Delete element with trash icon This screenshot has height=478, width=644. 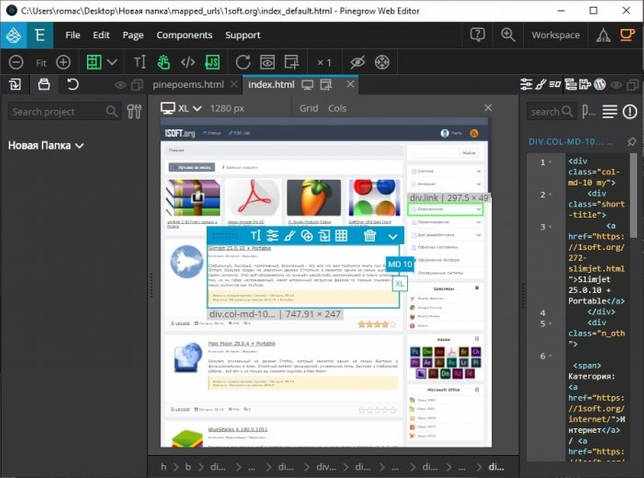(370, 235)
